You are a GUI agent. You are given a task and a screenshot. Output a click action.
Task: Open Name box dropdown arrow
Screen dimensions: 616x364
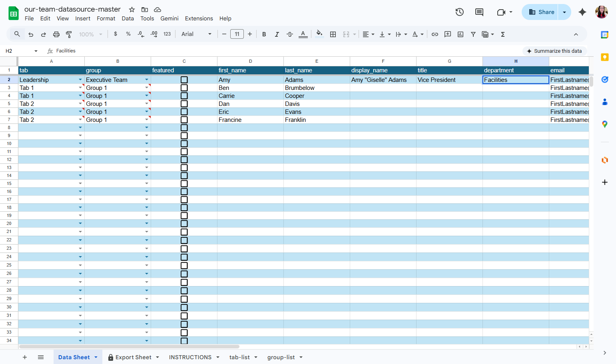pyautogui.click(x=36, y=51)
